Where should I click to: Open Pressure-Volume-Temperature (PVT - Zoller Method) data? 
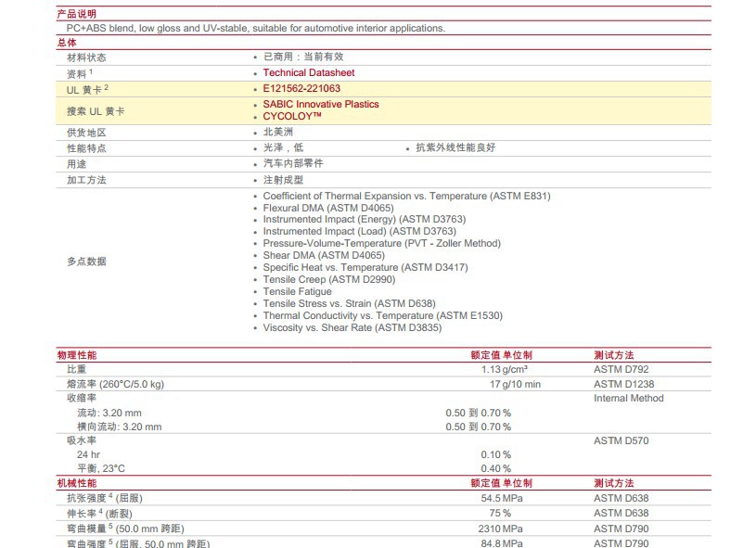coord(381,244)
